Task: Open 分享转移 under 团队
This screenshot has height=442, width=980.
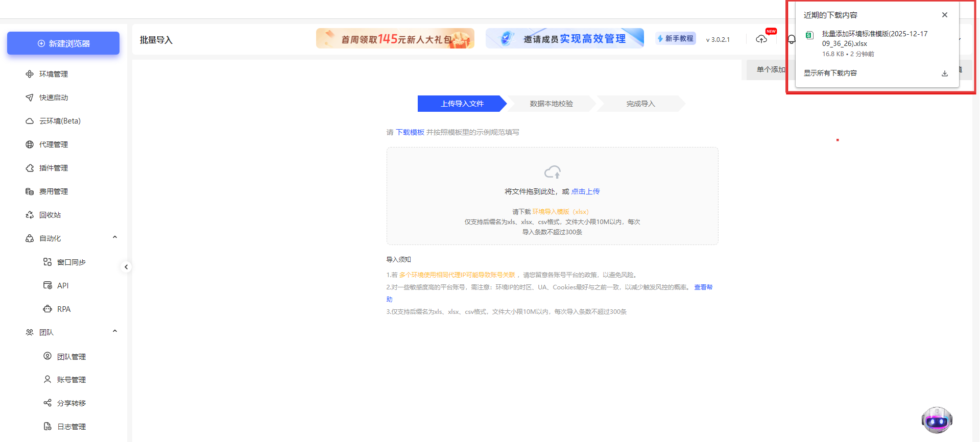Action: point(71,403)
